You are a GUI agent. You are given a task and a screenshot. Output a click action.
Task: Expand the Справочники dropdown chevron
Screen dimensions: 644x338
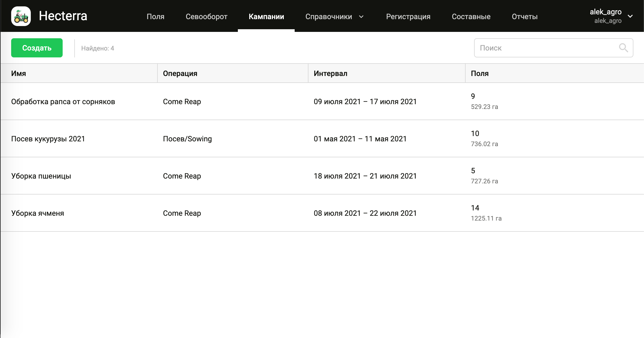point(361,17)
